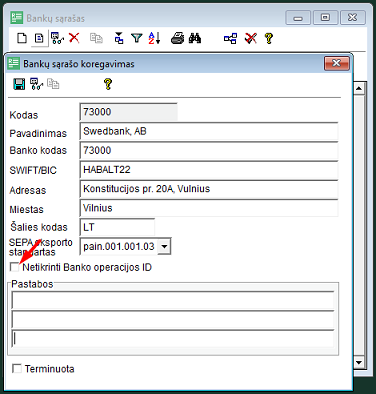The width and height of the screenshot is (376, 394).
Task: Click the red X delete icon in Bankų sąrašas toolbar
Action: 74,38
